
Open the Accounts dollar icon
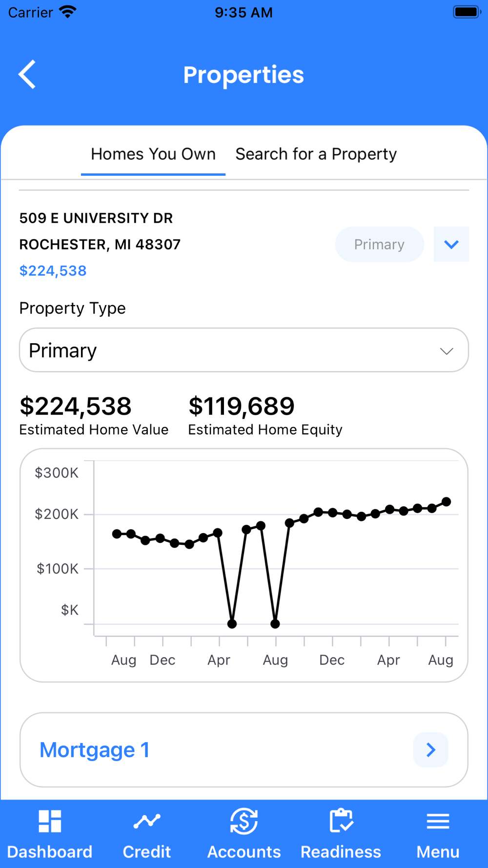[x=244, y=821]
